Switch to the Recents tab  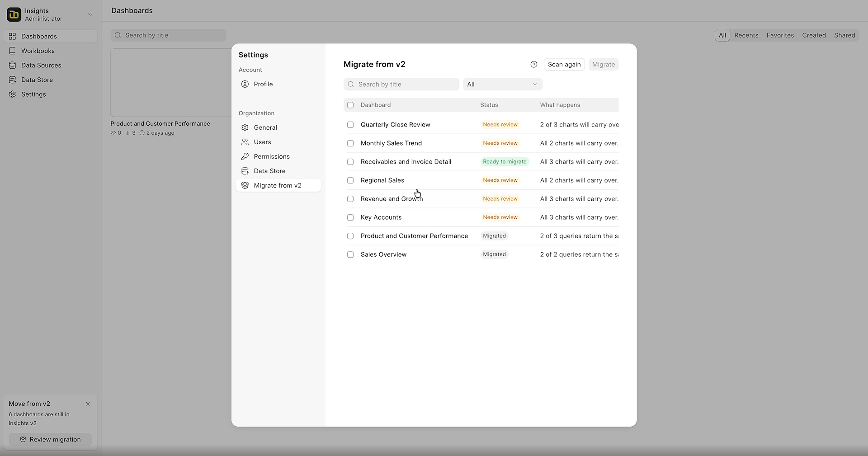tap(746, 35)
